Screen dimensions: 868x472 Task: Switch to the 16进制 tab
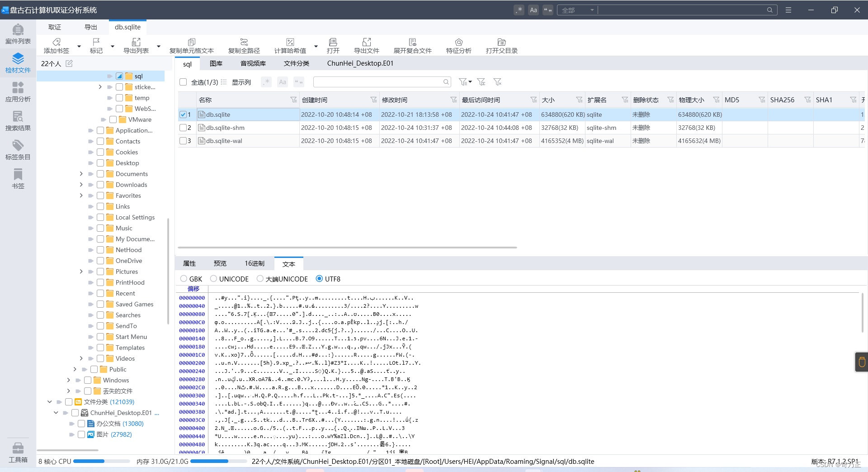coord(255,263)
